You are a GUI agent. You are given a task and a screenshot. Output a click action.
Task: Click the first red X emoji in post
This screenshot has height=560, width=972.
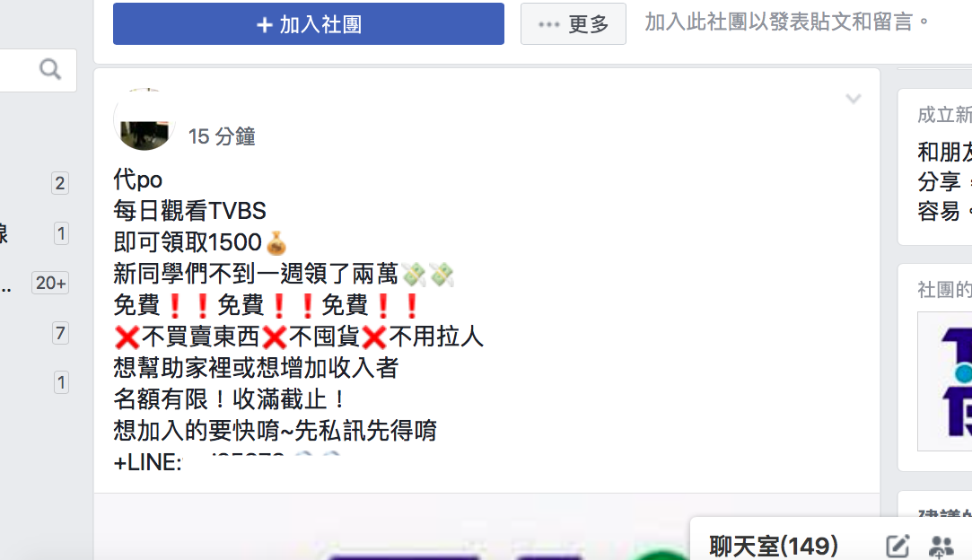tap(127, 337)
